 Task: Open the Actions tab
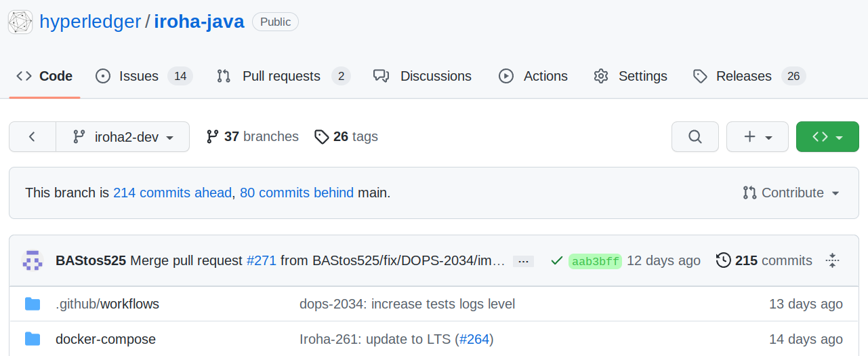click(533, 76)
